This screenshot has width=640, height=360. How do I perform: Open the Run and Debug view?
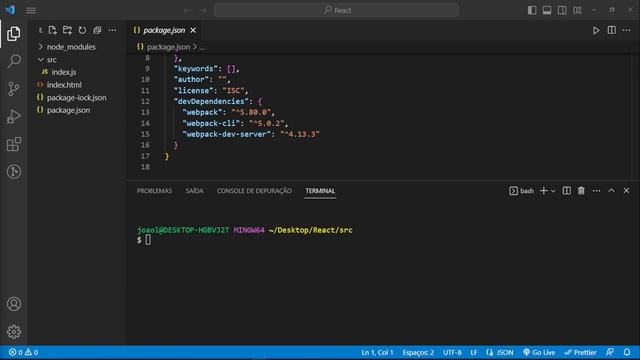(x=13, y=116)
